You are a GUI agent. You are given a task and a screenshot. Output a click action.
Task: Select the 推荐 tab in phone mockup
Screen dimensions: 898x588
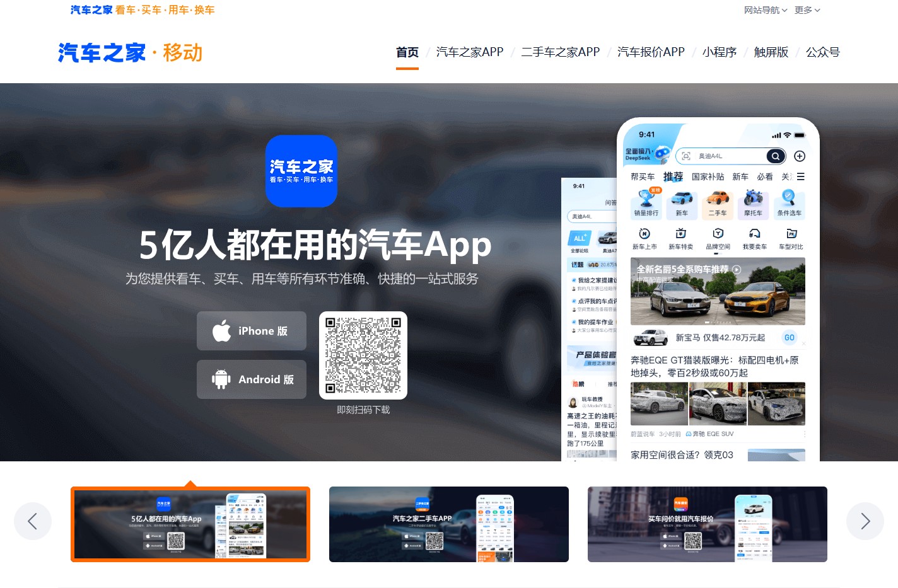coord(673,177)
